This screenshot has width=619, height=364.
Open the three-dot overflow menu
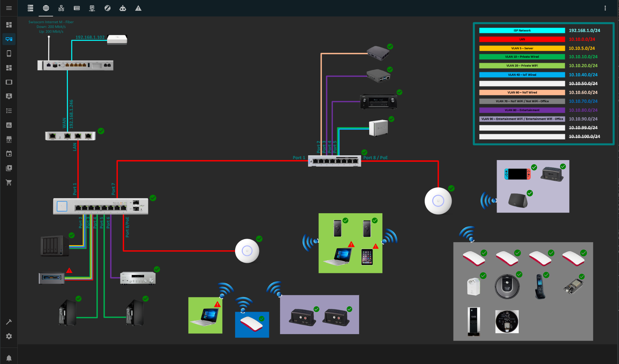point(605,8)
